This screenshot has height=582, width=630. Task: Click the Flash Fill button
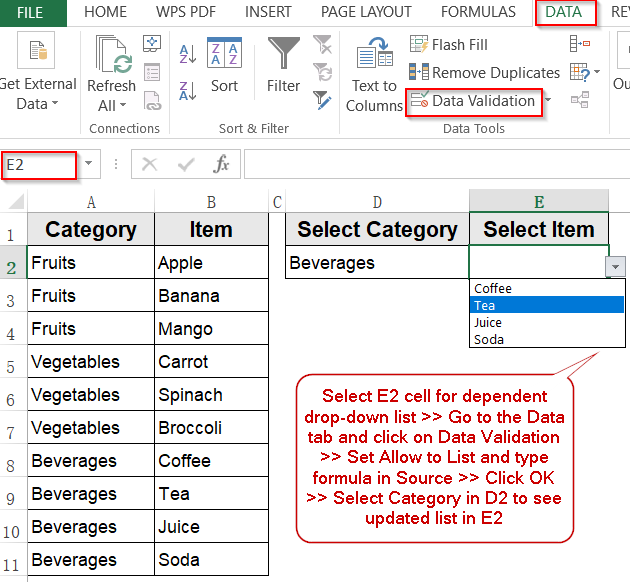pyautogui.click(x=449, y=44)
